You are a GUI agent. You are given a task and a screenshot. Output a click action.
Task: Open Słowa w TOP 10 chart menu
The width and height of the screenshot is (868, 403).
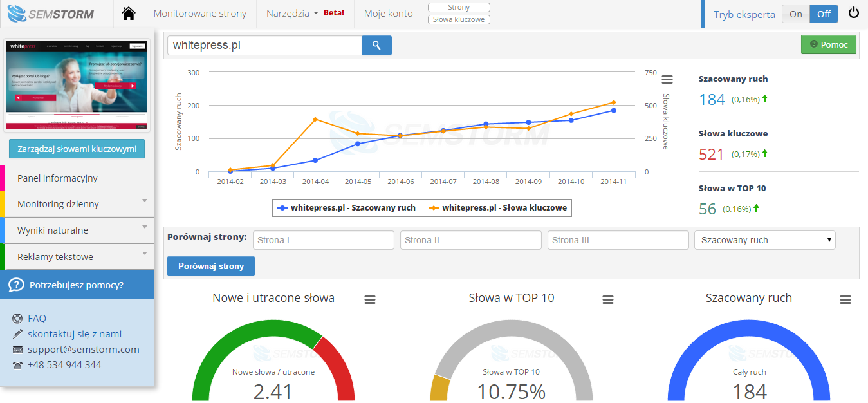pyautogui.click(x=608, y=300)
